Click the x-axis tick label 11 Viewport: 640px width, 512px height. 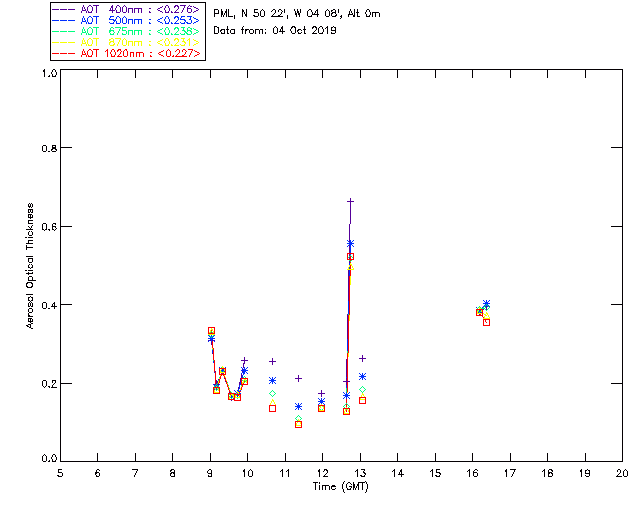[x=285, y=473]
